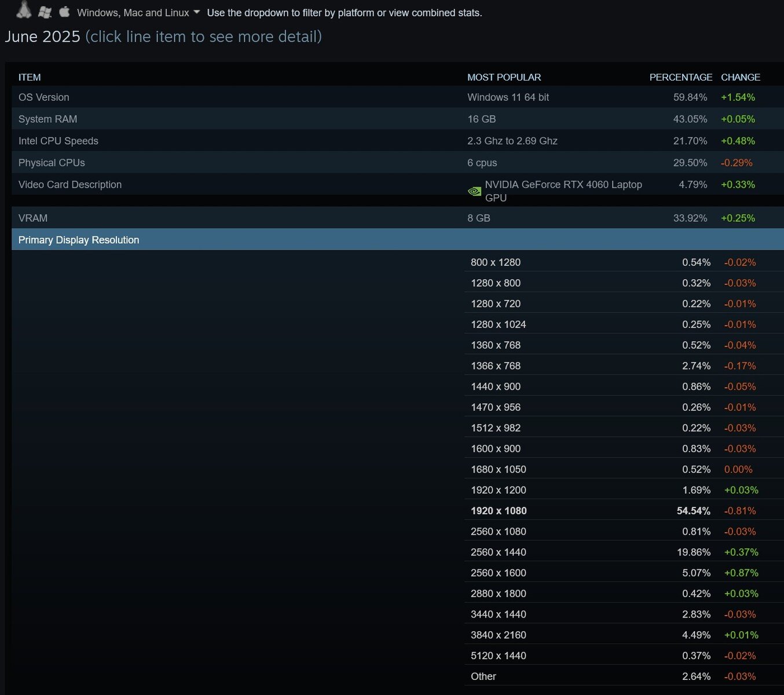Viewport: 784px width, 695px height.
Task: Collapse the Primary Display Resolution row
Action: 398,240
